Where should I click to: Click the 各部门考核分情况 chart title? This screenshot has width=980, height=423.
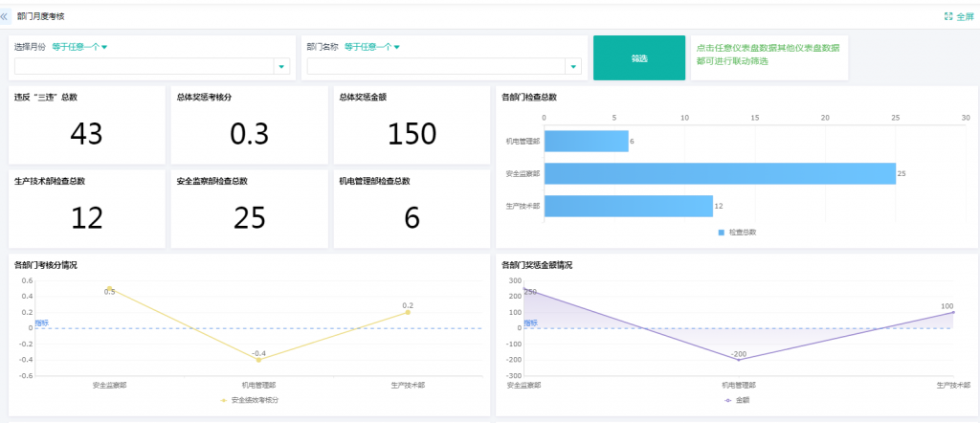coord(46,265)
